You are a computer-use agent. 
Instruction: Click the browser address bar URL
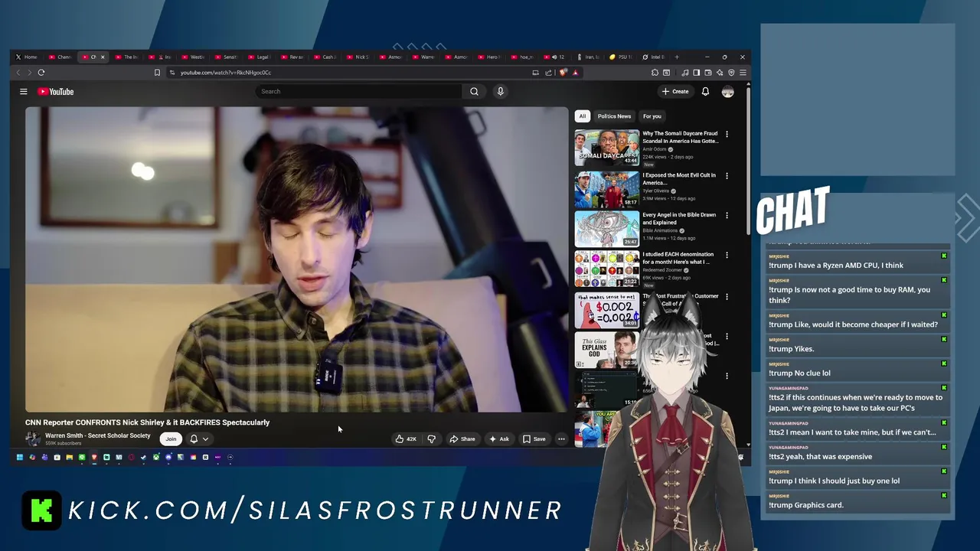point(226,72)
